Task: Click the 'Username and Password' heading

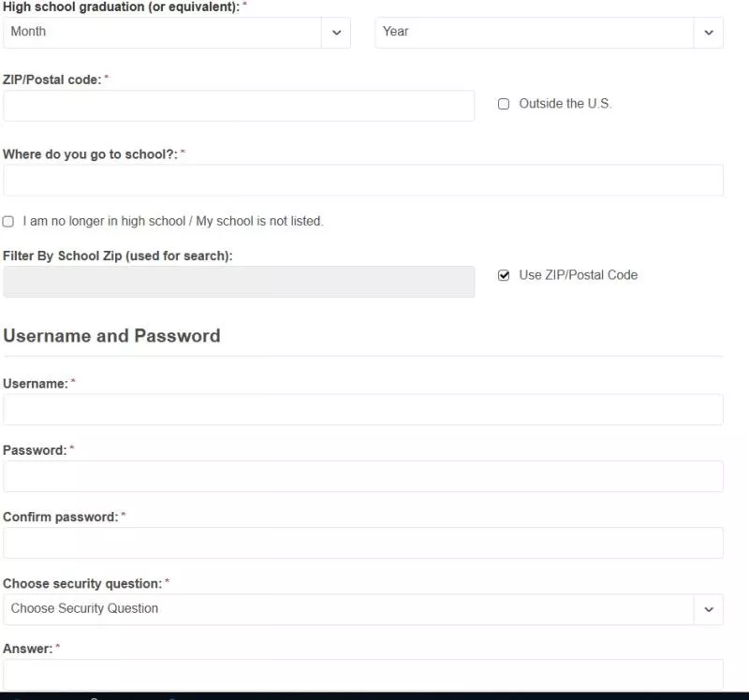Action: [111, 336]
